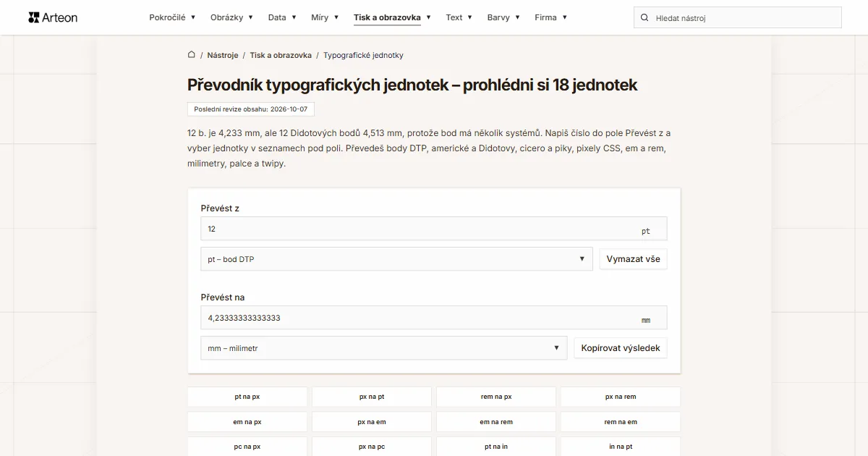Open the Data menu
This screenshot has height=456, width=868.
point(282,17)
